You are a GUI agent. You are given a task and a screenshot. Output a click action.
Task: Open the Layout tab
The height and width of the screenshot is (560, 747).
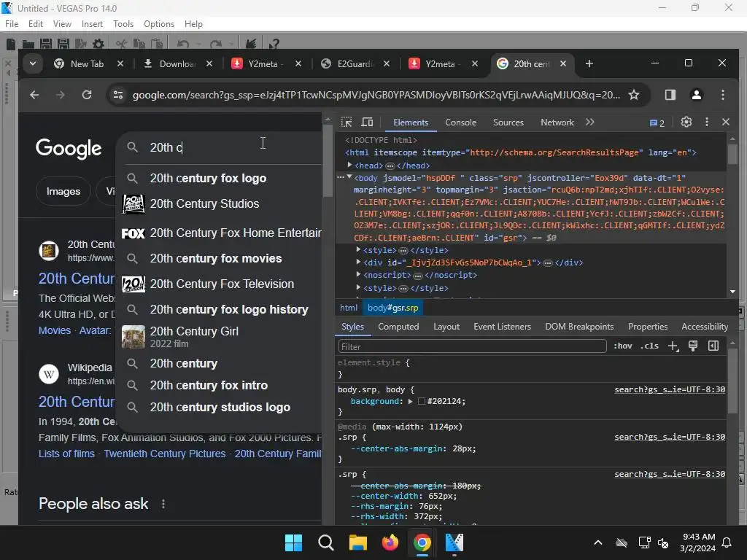coord(446,327)
